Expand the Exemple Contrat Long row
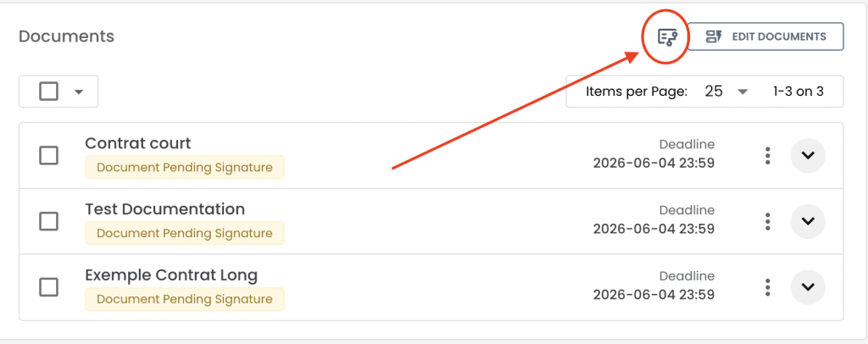 tap(808, 287)
